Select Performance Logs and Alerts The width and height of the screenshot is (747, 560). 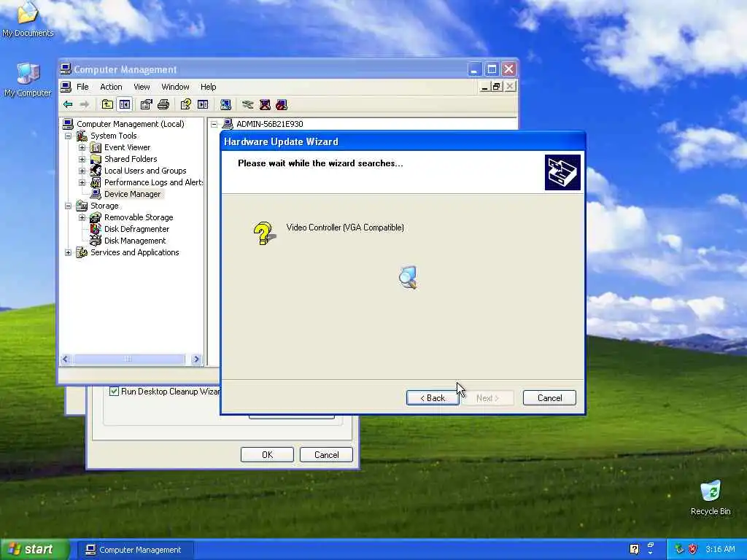click(x=153, y=182)
